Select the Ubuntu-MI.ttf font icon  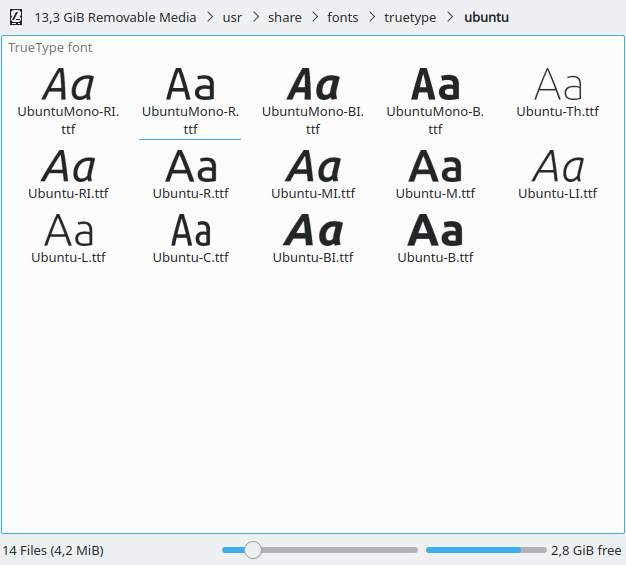[313, 166]
